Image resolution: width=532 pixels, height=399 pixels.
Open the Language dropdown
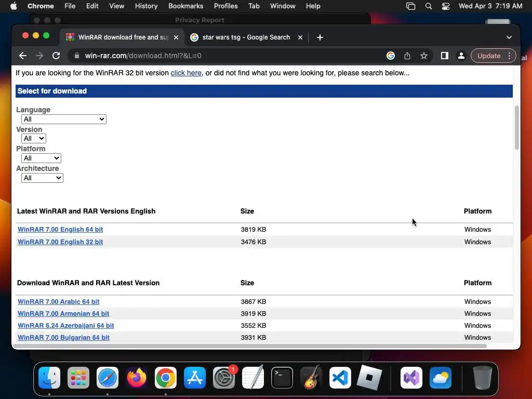tap(64, 119)
